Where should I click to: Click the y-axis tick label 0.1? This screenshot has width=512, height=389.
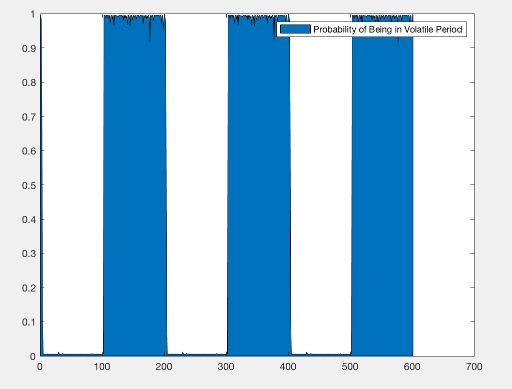point(29,322)
